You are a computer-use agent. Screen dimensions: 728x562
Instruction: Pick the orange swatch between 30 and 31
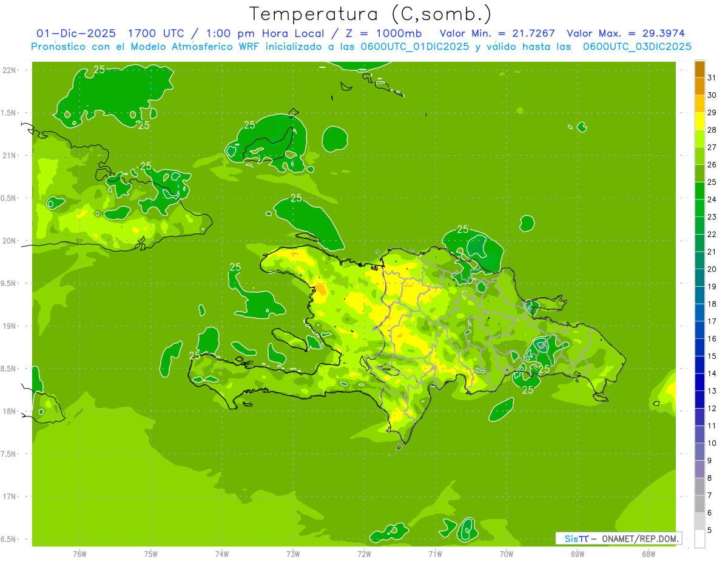point(699,87)
